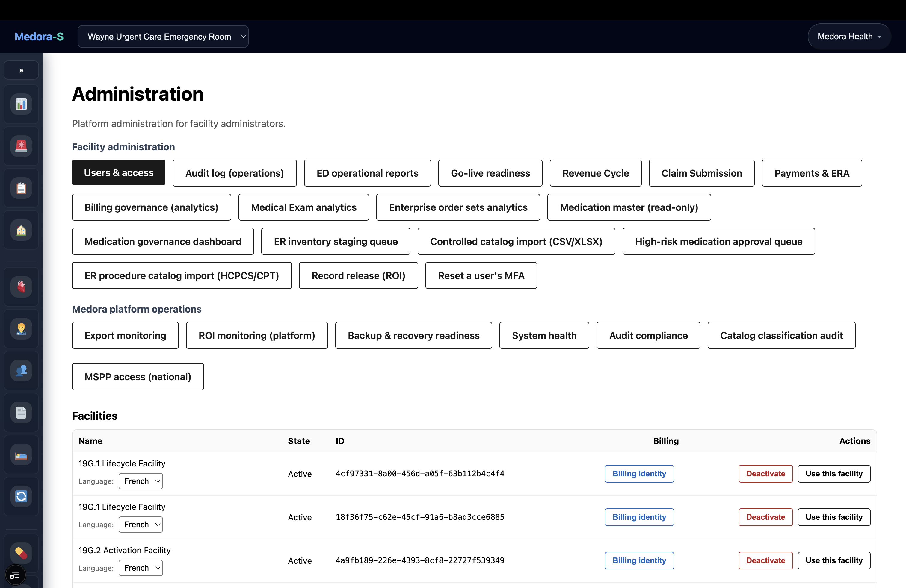Open ER inventory staging queue
906x588 pixels.
336,242
